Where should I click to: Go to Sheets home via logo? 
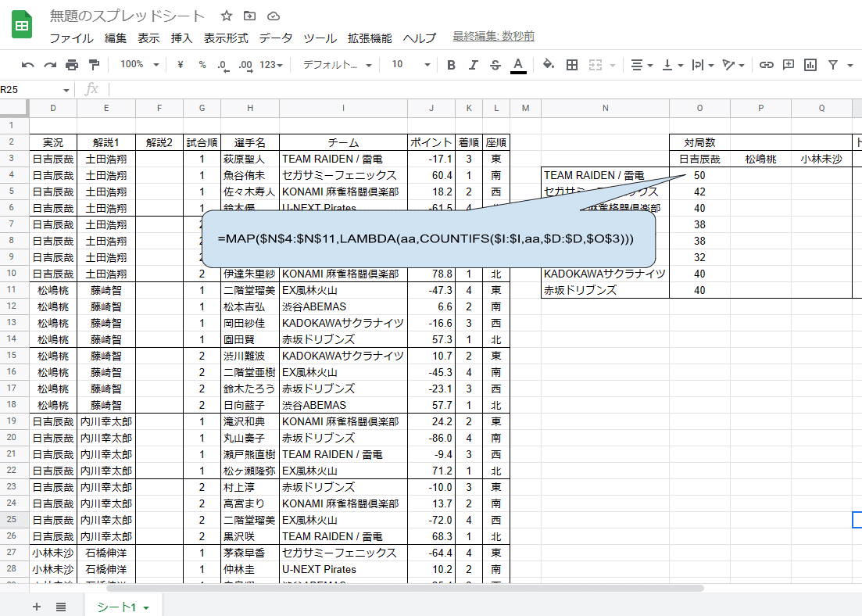pyautogui.click(x=22, y=25)
